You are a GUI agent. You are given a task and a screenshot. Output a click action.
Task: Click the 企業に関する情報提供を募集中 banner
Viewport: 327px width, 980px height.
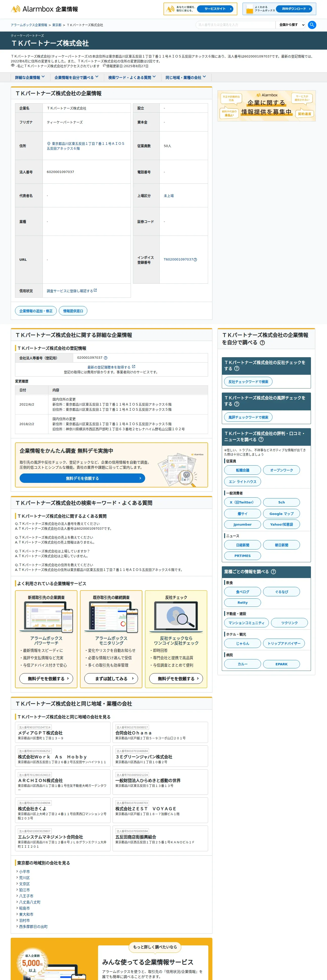coord(266,106)
